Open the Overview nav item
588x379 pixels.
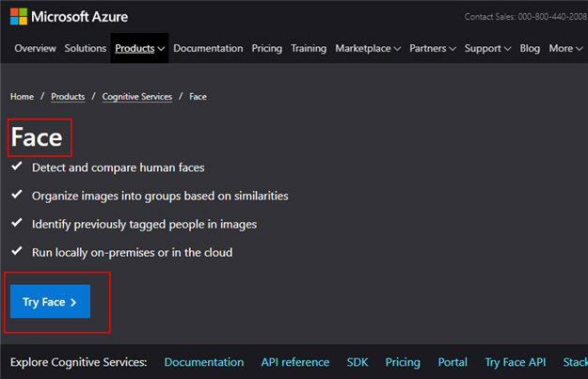point(35,48)
